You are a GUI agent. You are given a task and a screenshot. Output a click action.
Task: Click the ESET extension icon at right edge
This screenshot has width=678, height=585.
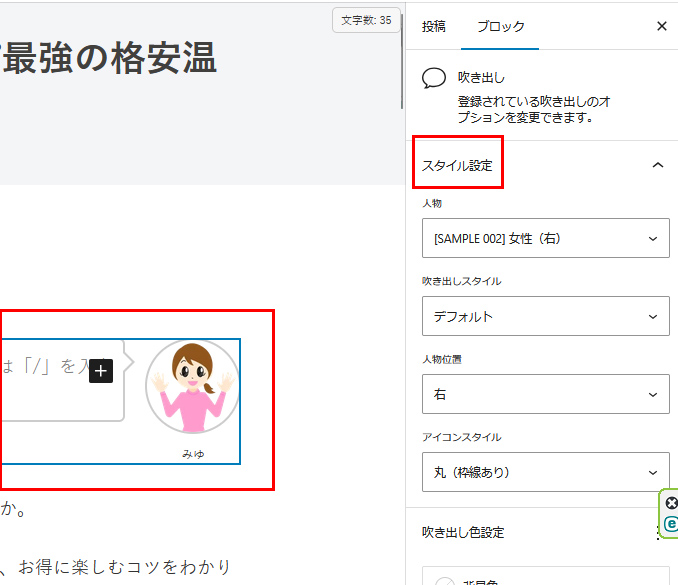coord(671,523)
